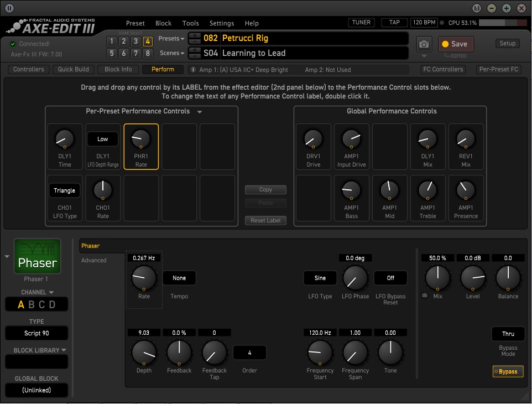Open the Help menu
This screenshot has height=404, width=532.
[252, 23]
